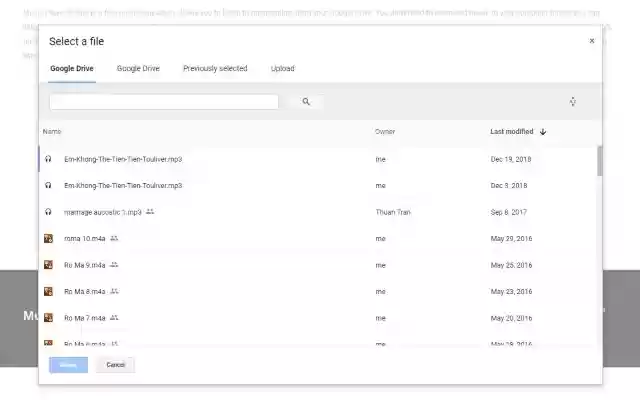Click the thumbnail icon of roma 10.m4a

49,238
